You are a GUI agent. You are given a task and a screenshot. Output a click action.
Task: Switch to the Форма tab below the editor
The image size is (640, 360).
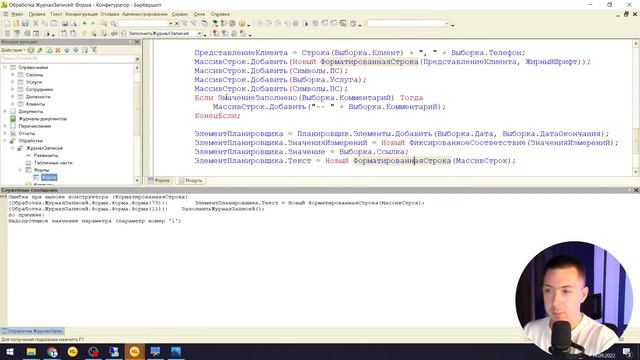[159, 180]
